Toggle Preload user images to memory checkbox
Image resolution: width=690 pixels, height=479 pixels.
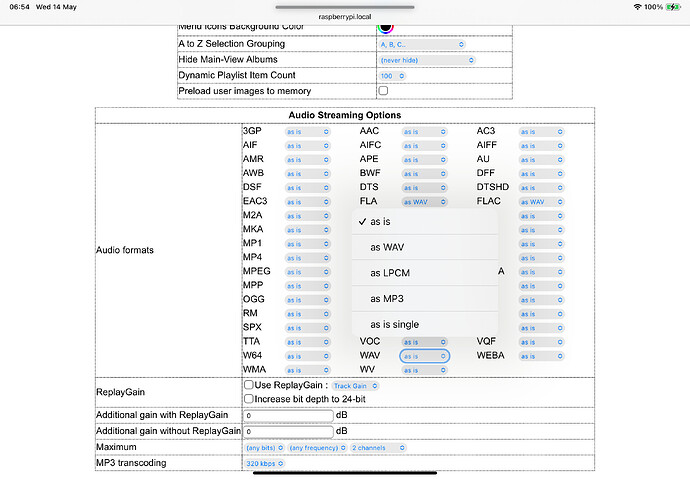pyautogui.click(x=383, y=91)
